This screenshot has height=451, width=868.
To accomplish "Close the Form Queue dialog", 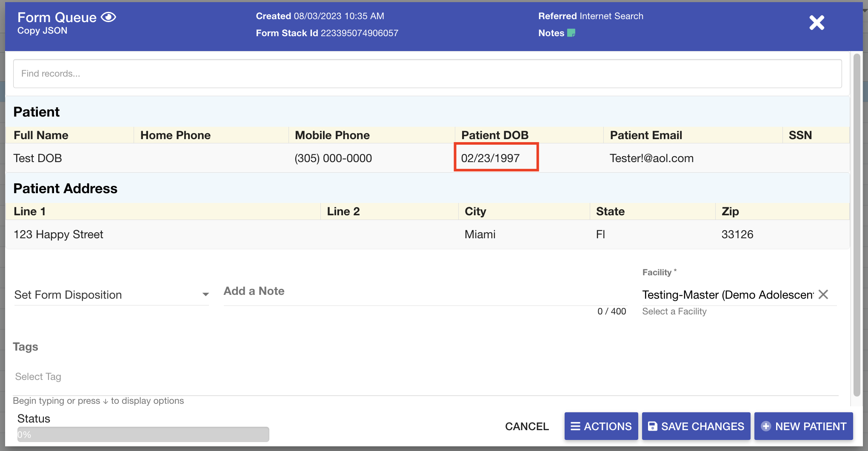I will 817,23.
